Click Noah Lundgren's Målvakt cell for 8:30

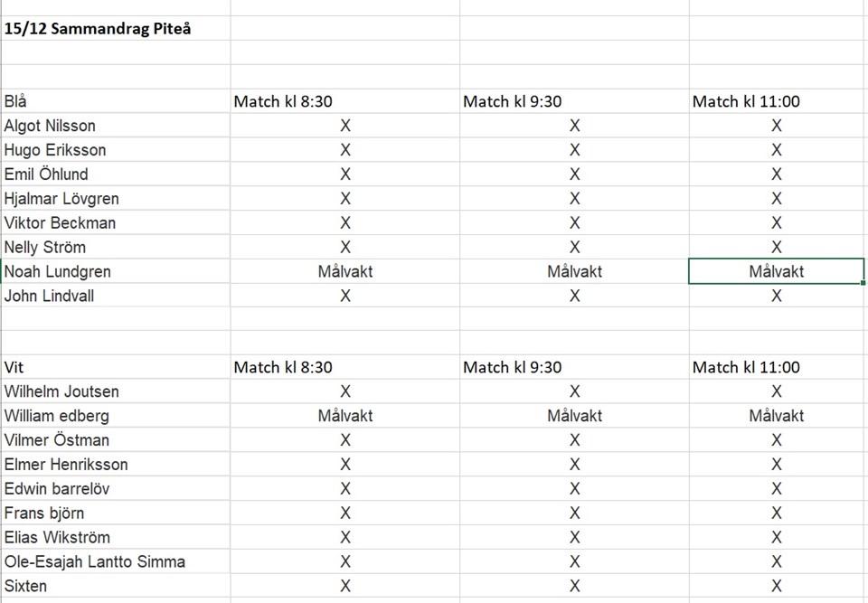tap(345, 271)
